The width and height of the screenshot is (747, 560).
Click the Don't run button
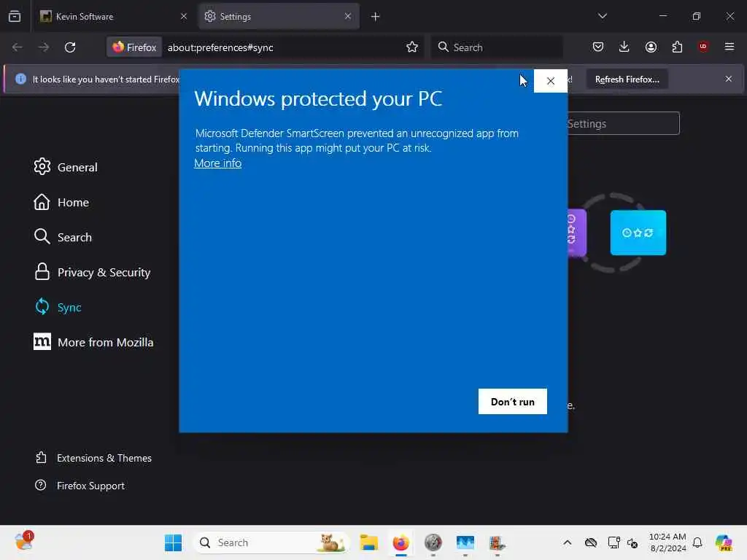pyautogui.click(x=513, y=402)
